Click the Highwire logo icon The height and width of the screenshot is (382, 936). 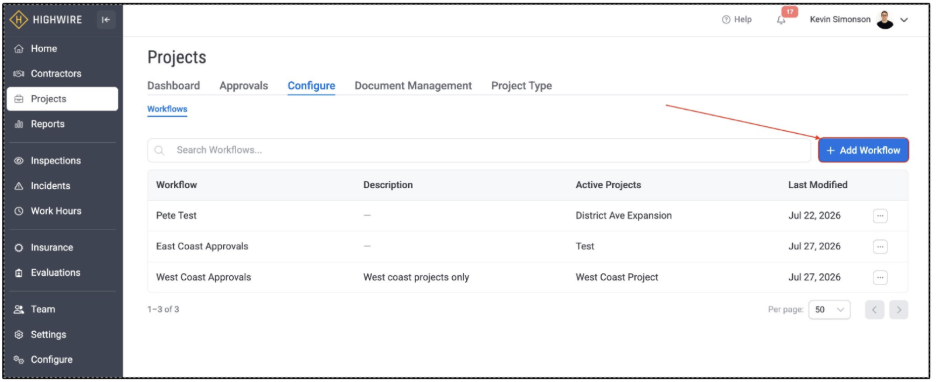coord(19,20)
